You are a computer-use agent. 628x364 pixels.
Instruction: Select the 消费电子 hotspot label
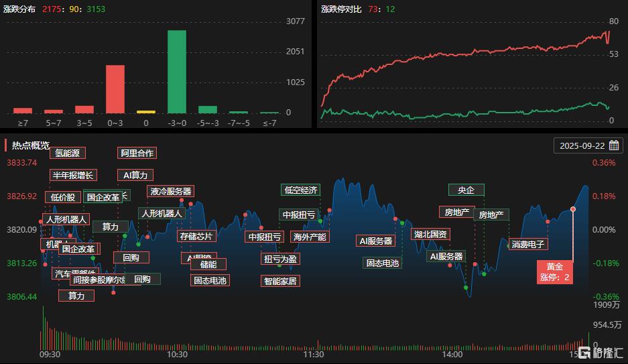[528, 244]
